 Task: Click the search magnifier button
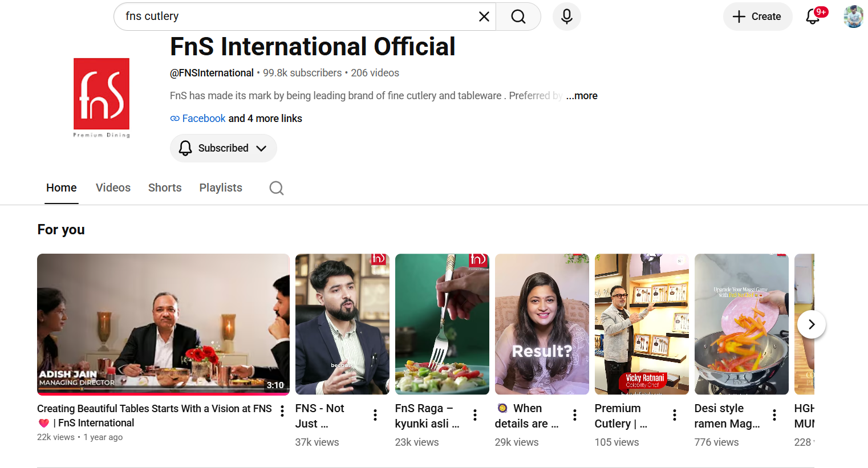pos(518,17)
